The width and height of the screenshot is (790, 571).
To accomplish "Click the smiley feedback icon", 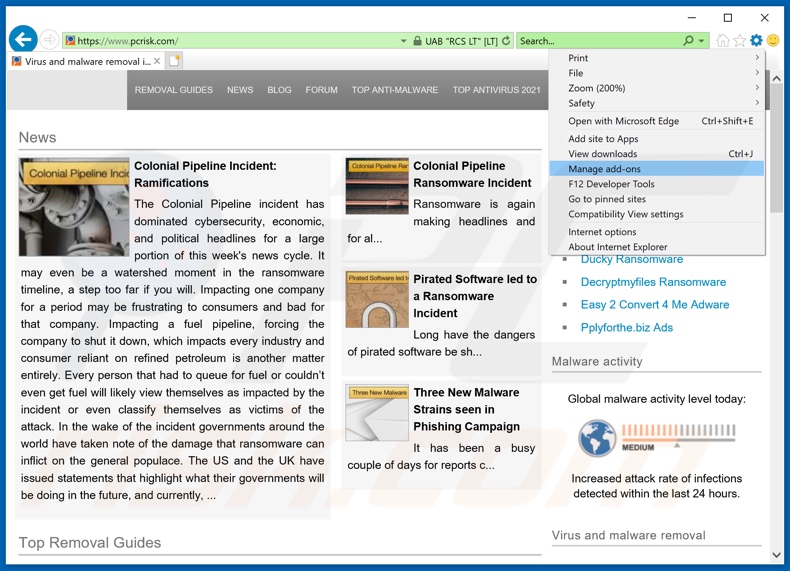I will pyautogui.click(x=773, y=41).
